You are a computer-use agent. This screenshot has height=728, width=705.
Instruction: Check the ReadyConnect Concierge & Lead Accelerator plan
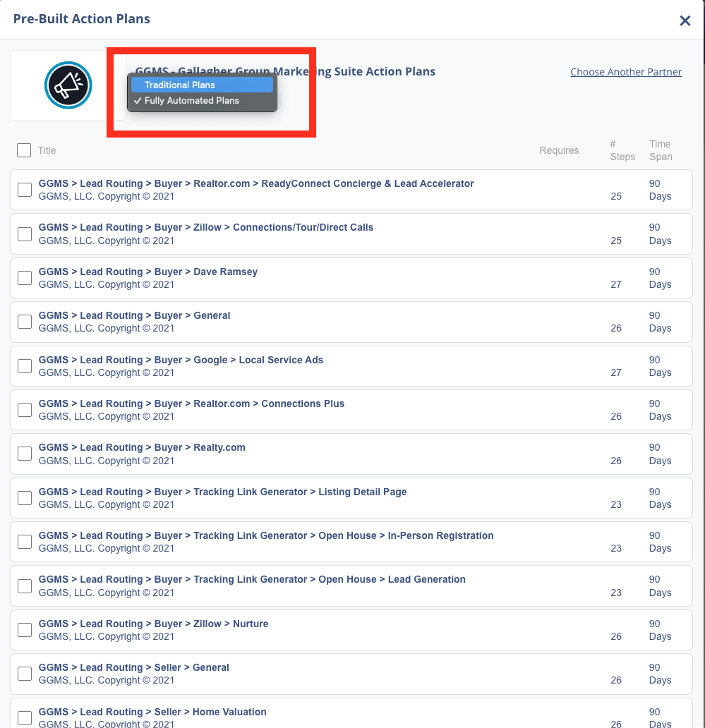[x=25, y=190]
